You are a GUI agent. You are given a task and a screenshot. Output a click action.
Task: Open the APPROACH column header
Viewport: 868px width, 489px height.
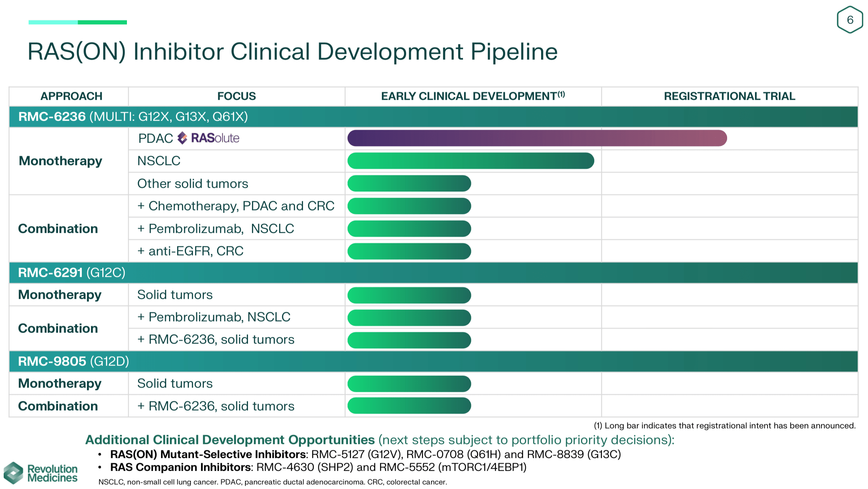(x=72, y=96)
